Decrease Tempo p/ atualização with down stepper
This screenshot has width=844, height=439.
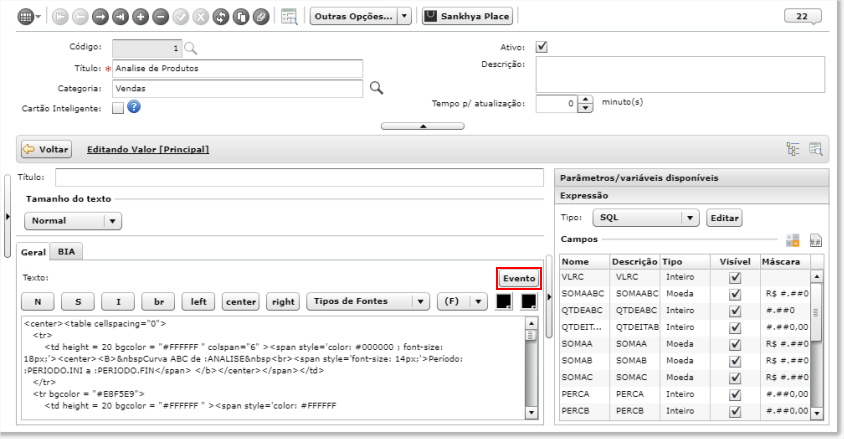[585, 108]
